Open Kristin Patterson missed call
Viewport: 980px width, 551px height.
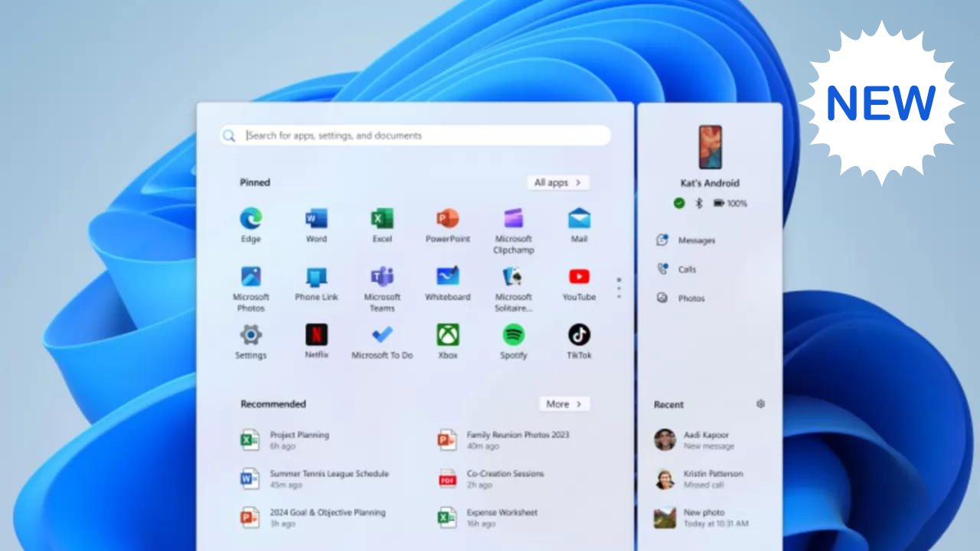coord(699,479)
